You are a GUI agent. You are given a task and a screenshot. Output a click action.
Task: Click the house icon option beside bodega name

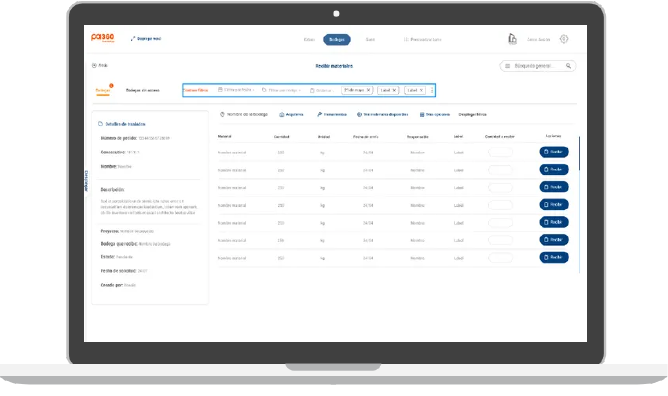tap(281, 115)
